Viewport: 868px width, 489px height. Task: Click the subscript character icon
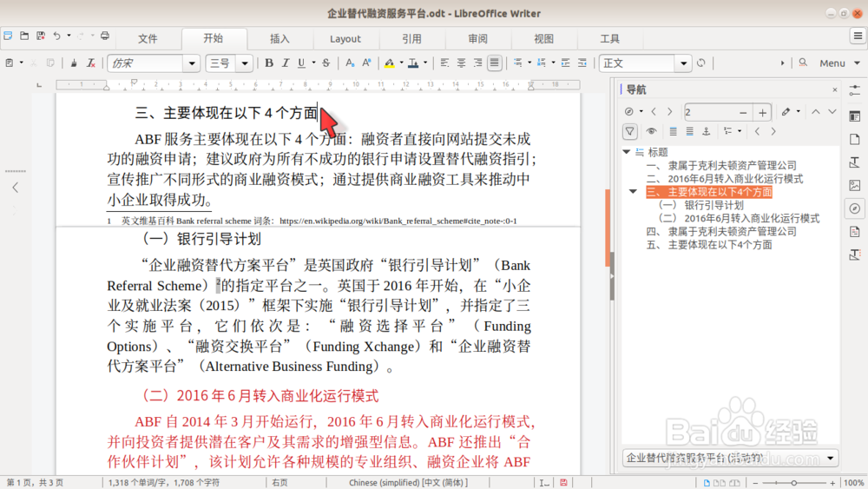[x=350, y=63]
